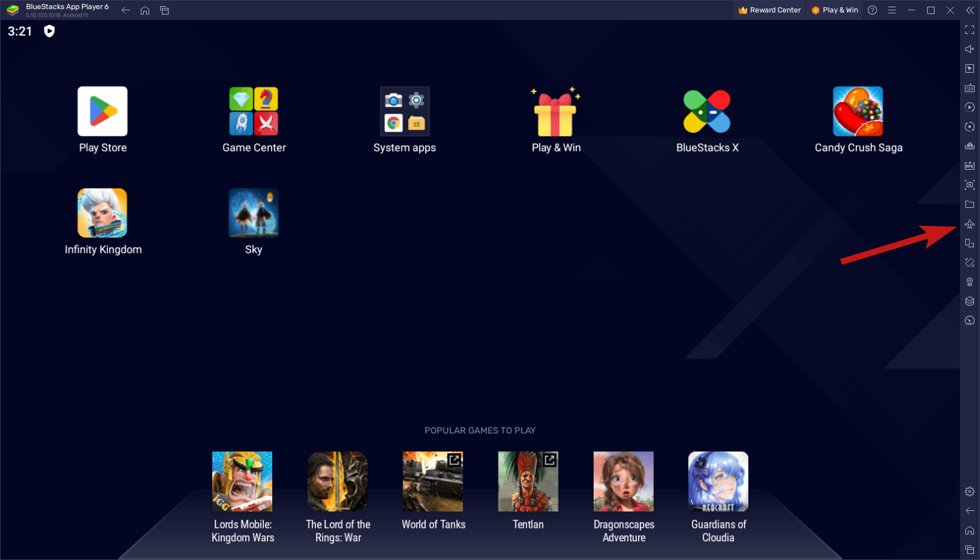
Task: Lock the mouse cursor from the sidebar
Action: pos(970,68)
